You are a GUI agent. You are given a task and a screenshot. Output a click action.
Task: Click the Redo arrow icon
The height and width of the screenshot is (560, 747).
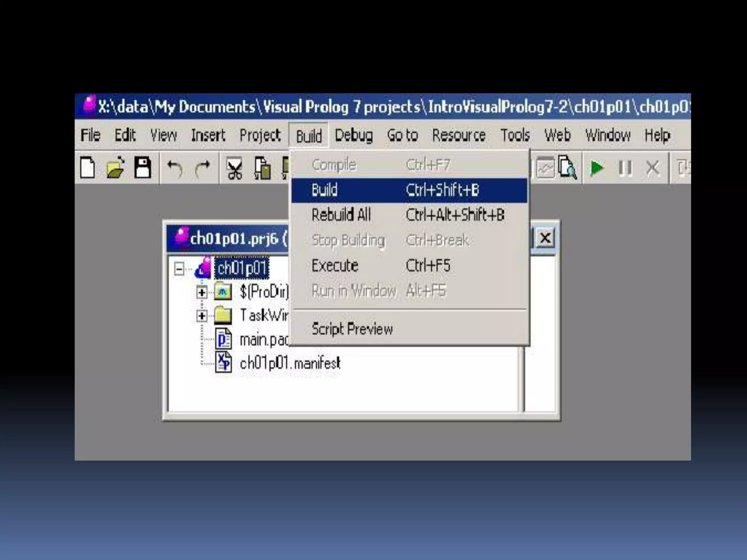(x=202, y=169)
